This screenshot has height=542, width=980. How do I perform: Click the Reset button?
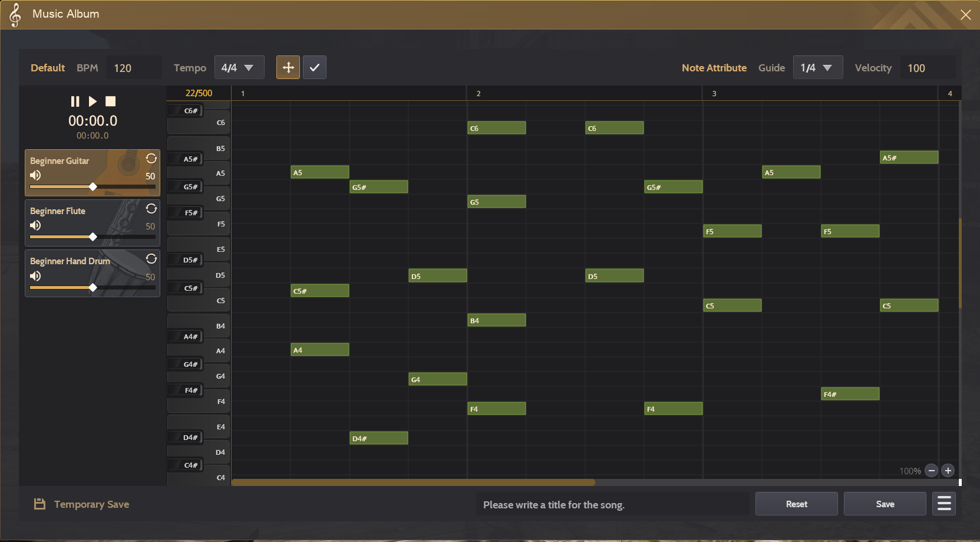[x=796, y=504]
